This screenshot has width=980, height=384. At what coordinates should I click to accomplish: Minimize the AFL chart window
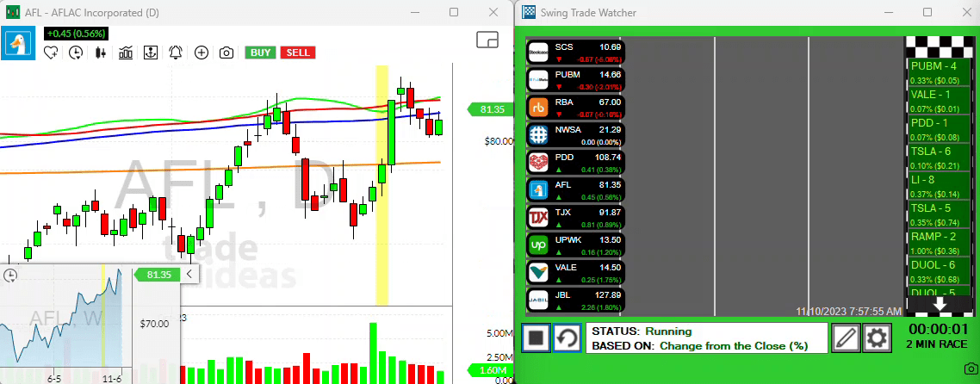coord(416,13)
